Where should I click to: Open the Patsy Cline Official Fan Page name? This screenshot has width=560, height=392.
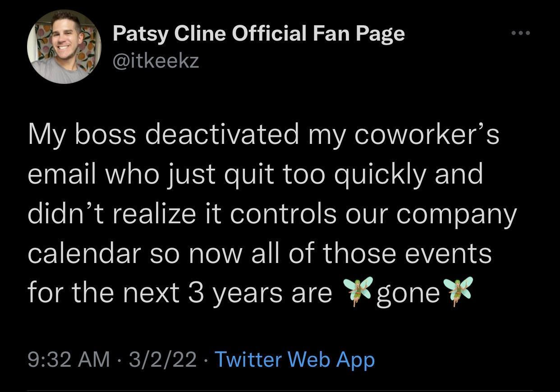coord(258,34)
